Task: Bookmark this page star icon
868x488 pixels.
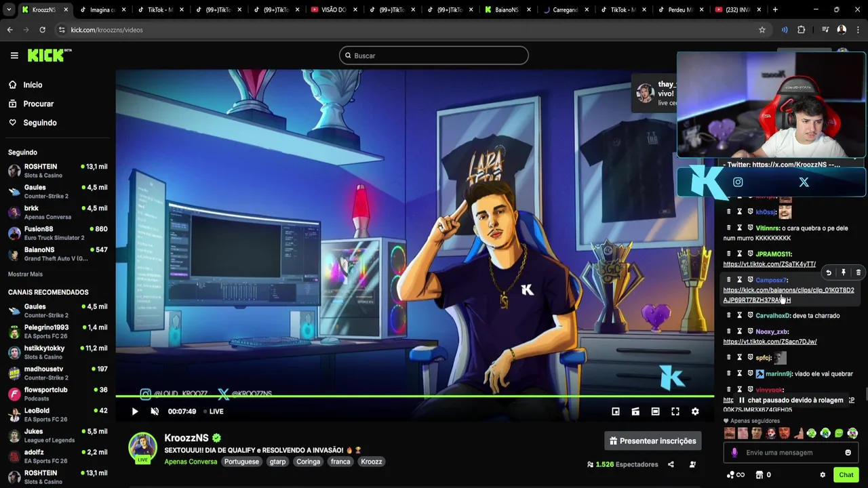Action: tap(762, 30)
